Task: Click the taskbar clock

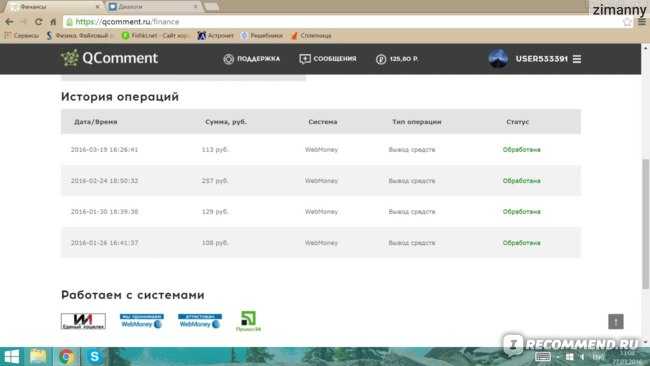Action: tap(628, 357)
